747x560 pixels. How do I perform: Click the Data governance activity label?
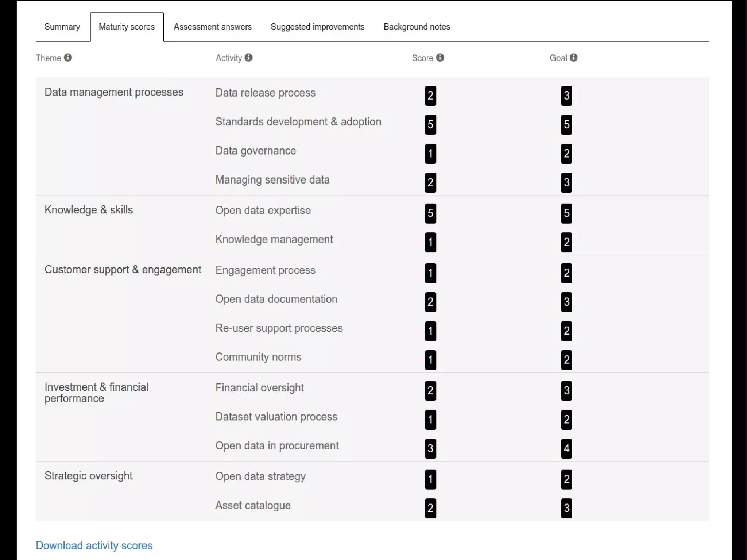255,151
